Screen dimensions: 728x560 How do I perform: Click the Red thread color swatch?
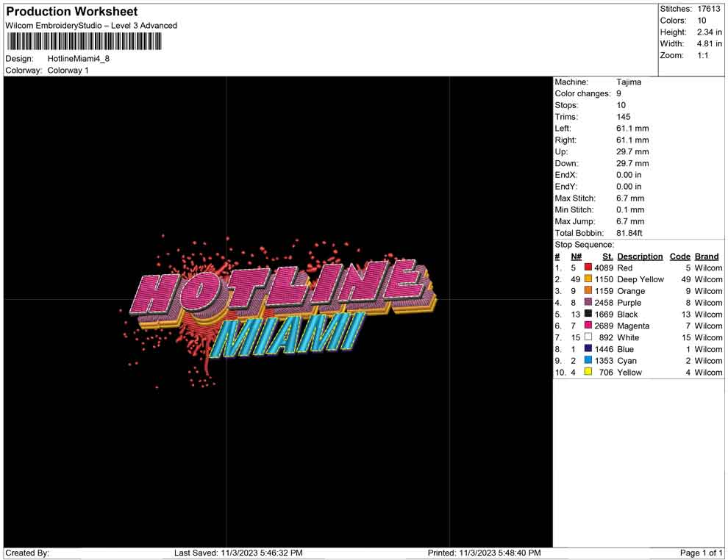[x=588, y=268]
